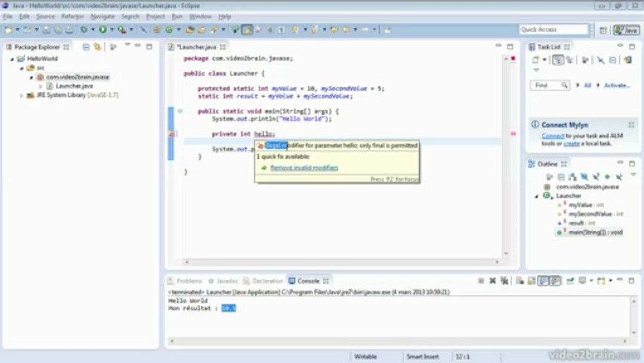Run the program with green Run button
The height and width of the screenshot is (363, 644).
(103, 30)
